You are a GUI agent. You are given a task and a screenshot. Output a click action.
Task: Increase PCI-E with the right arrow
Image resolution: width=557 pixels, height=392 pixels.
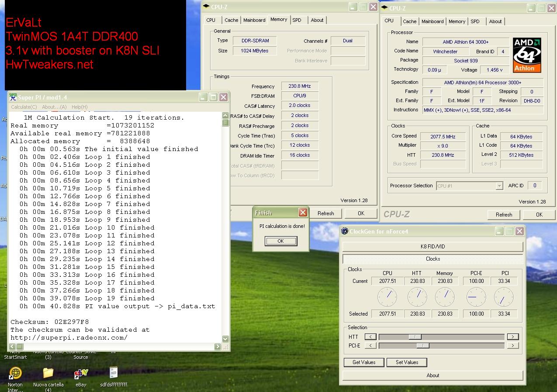click(x=513, y=345)
